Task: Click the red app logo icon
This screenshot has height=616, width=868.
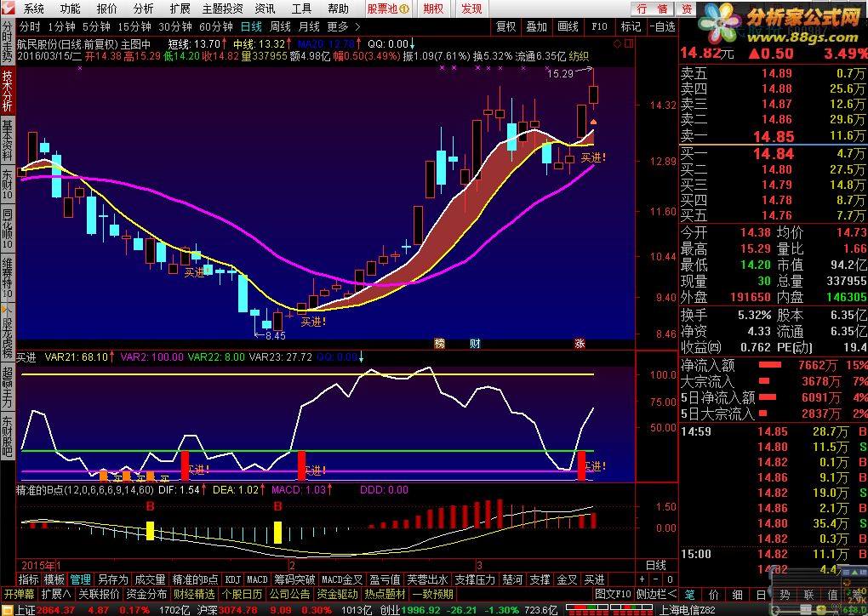Action: (x=9, y=9)
